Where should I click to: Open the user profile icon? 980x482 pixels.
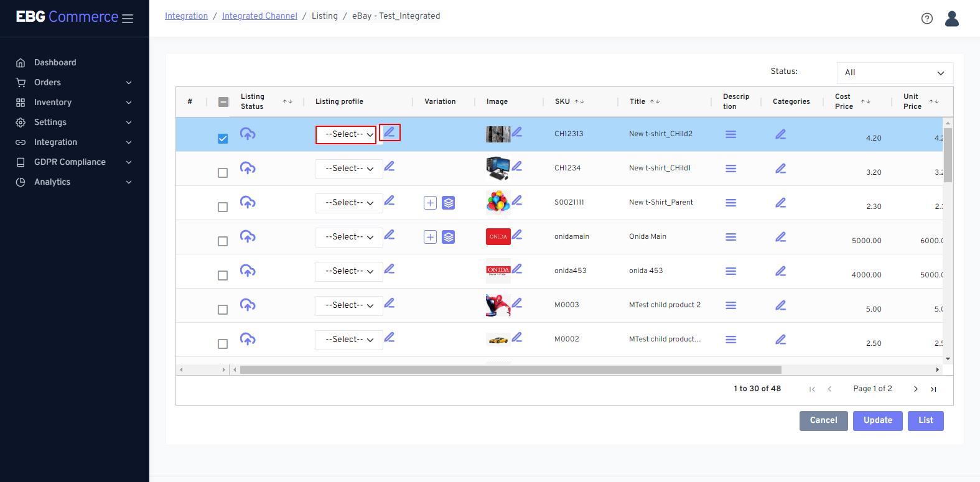[951, 19]
